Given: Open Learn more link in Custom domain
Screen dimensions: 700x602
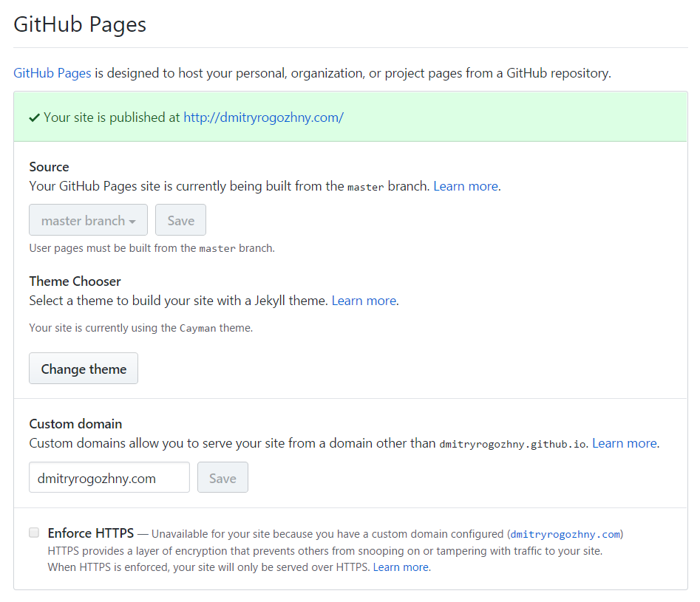Looking at the screenshot, I should click(x=625, y=443).
